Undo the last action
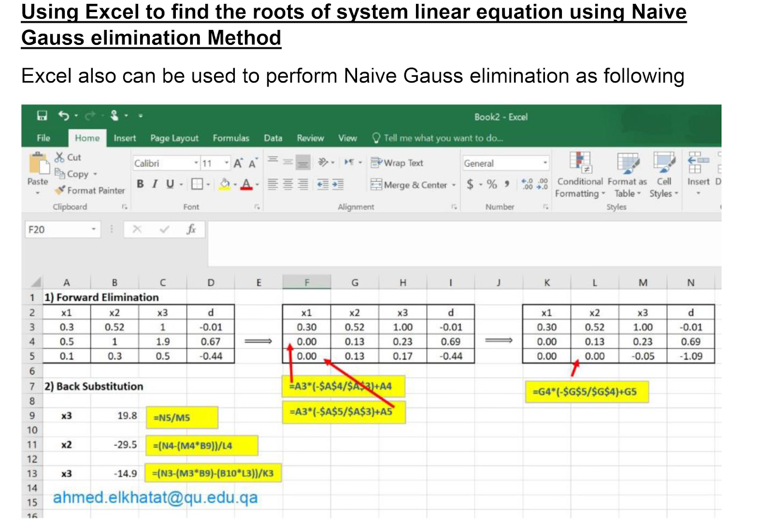 pos(63,115)
